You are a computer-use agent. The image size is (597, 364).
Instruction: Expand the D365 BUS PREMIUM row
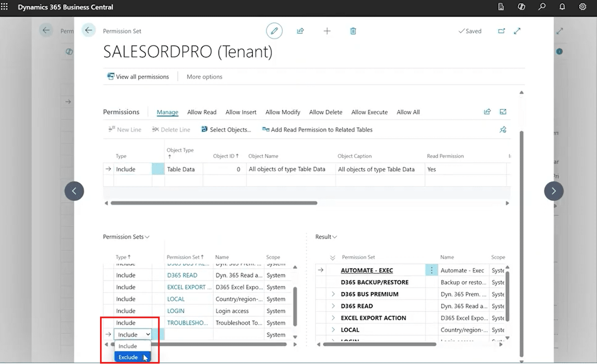(x=333, y=294)
